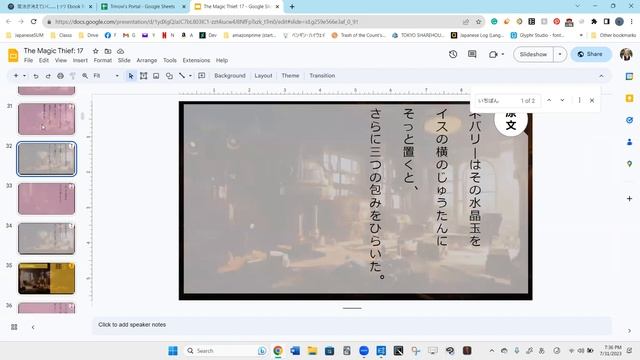Collapse the filmstrip panel arrow
The image size is (640, 360).
(x=33, y=327)
